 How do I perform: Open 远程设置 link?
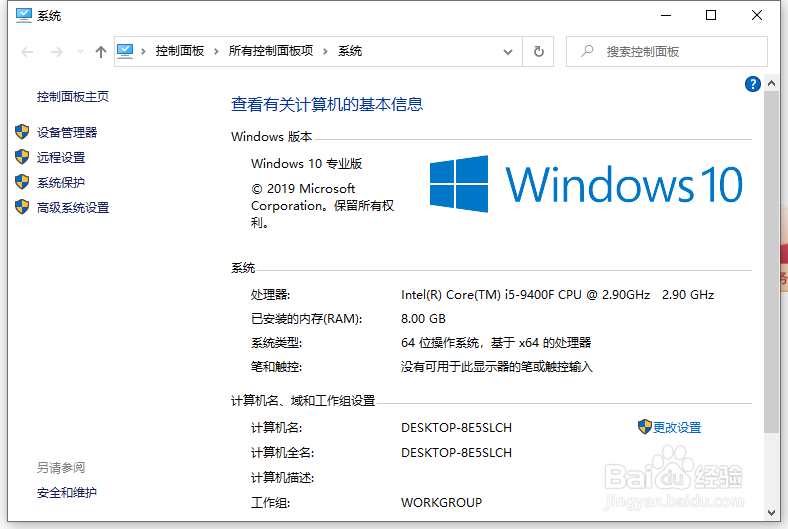(x=61, y=158)
